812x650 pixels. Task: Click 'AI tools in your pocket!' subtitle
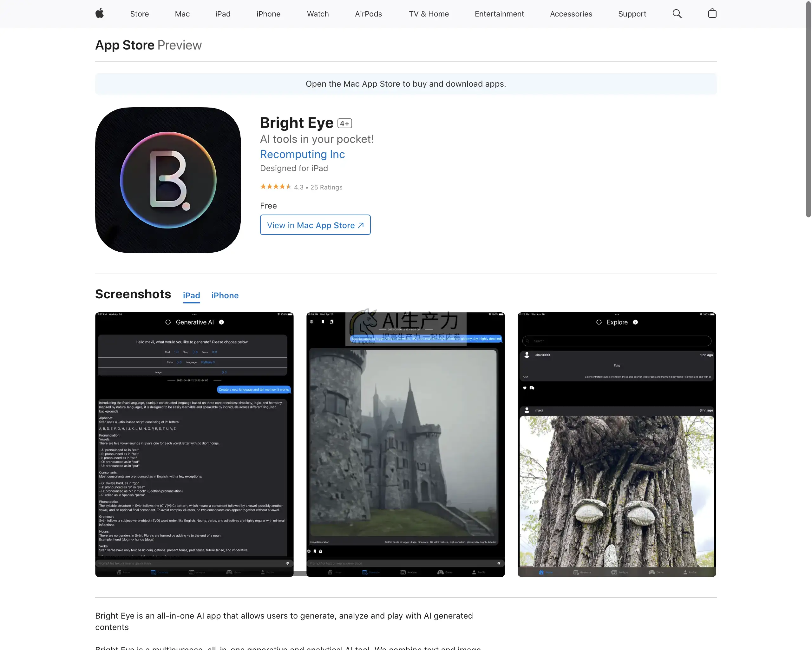(317, 139)
